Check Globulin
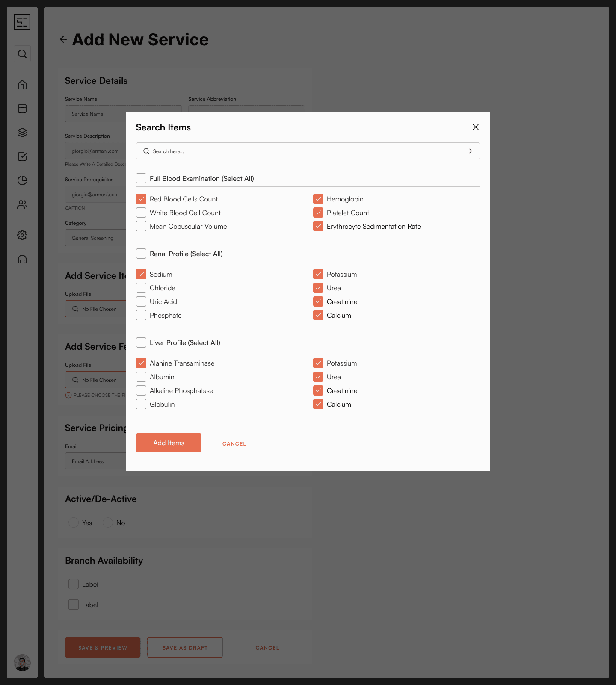This screenshot has height=685, width=616. pos(141,404)
